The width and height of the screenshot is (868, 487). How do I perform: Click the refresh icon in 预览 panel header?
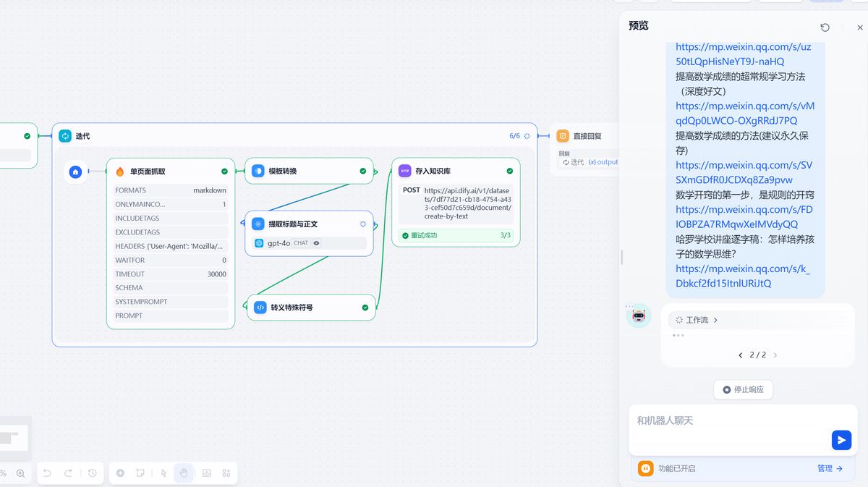click(825, 27)
